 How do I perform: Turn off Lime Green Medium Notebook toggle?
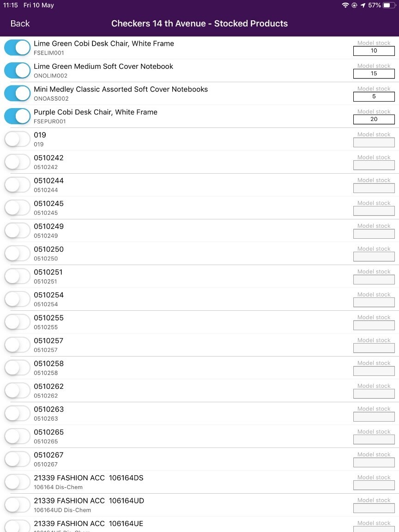coord(18,71)
